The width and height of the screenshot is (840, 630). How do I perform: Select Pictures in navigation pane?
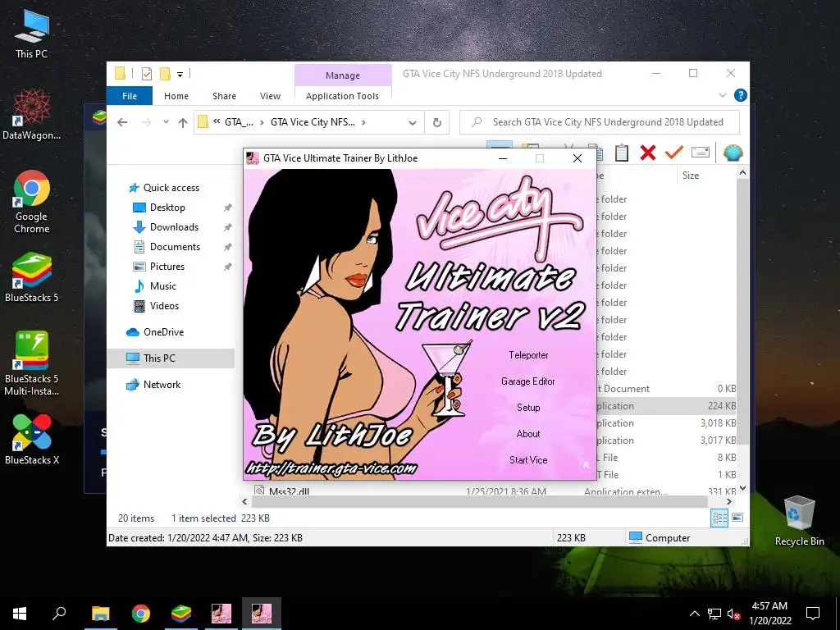coord(167,267)
